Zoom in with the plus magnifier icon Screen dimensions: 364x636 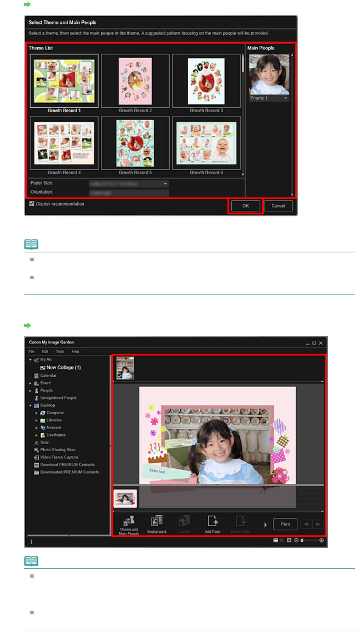click(321, 540)
